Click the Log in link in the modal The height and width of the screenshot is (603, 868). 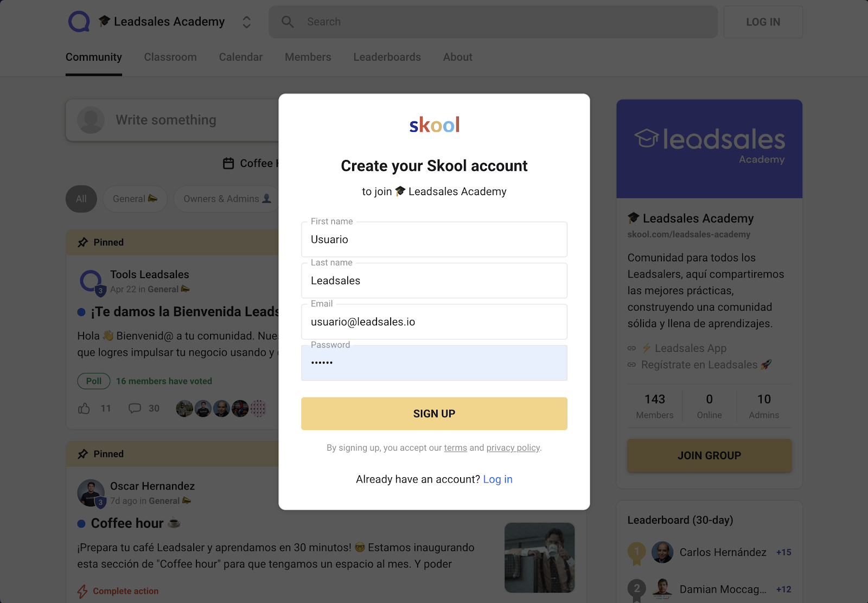point(497,479)
